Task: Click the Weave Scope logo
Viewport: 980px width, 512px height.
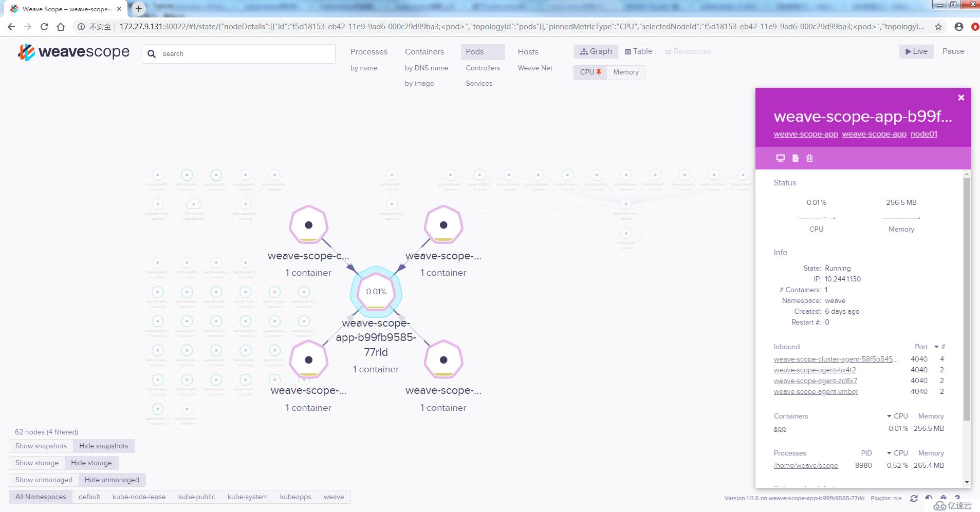Action: tap(74, 52)
